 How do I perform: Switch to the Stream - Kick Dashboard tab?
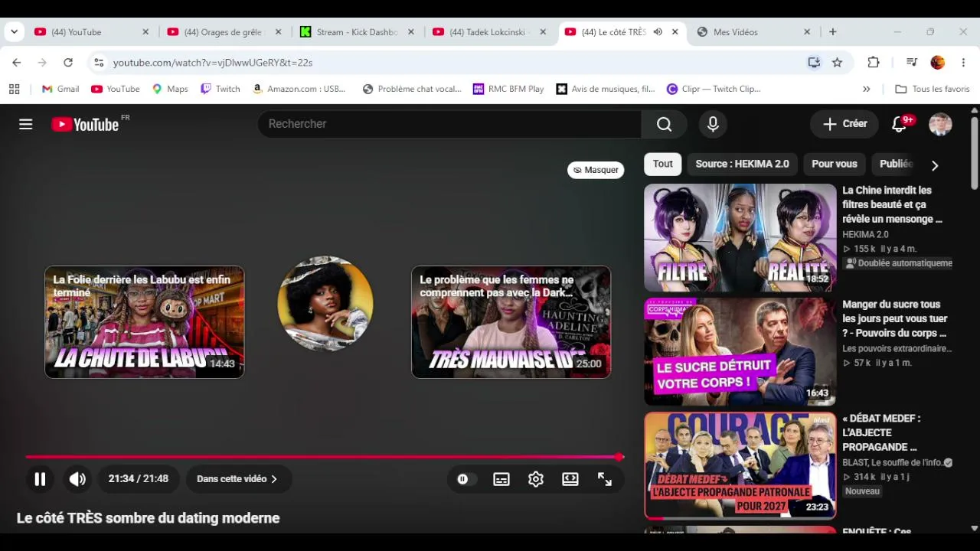click(x=357, y=32)
